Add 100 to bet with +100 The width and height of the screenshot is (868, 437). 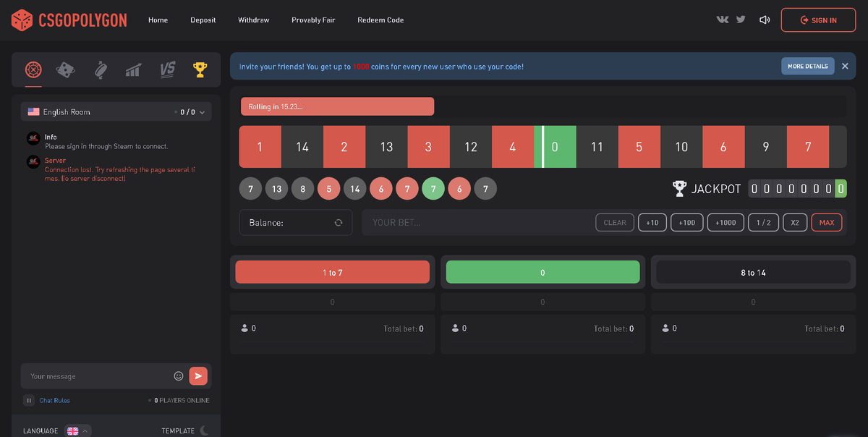click(x=687, y=223)
